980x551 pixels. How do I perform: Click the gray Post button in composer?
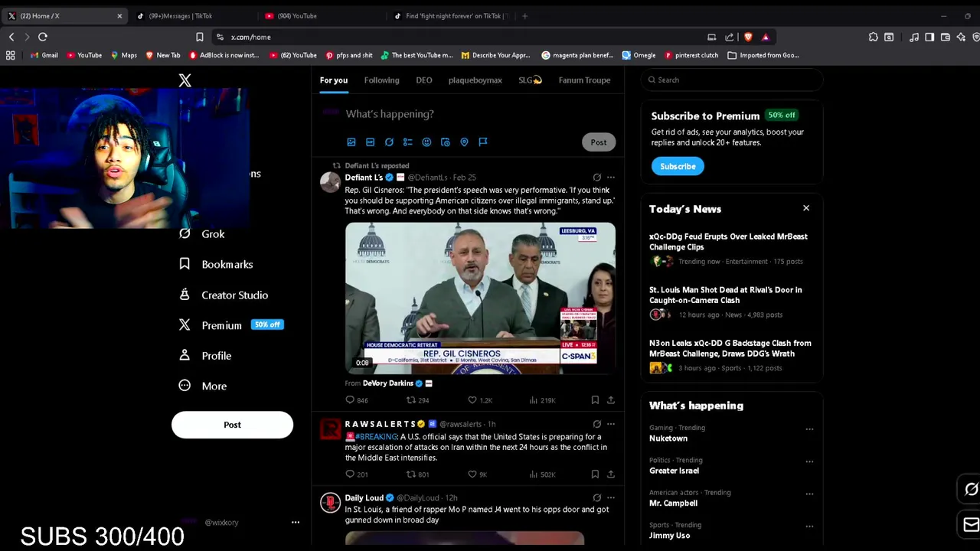599,142
